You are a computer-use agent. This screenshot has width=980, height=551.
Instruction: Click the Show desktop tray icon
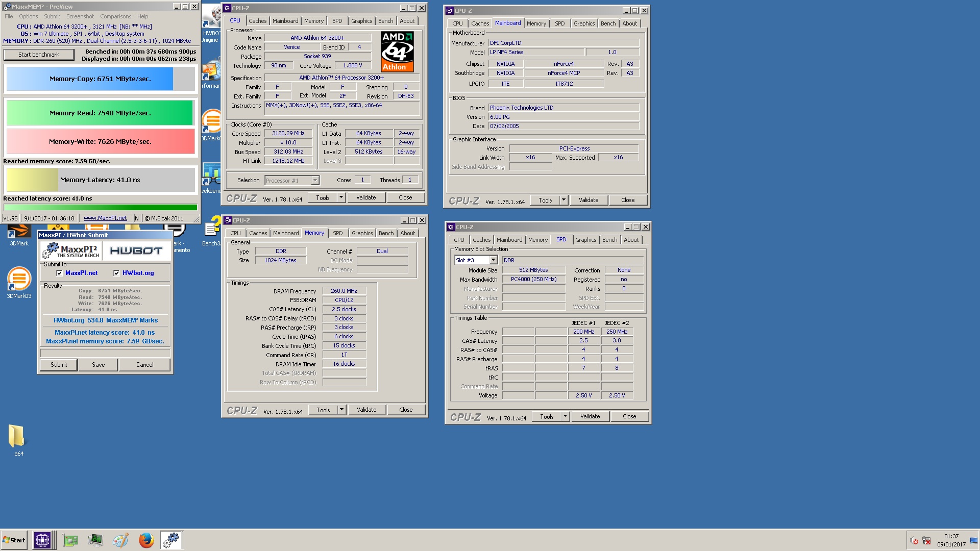(x=974, y=540)
